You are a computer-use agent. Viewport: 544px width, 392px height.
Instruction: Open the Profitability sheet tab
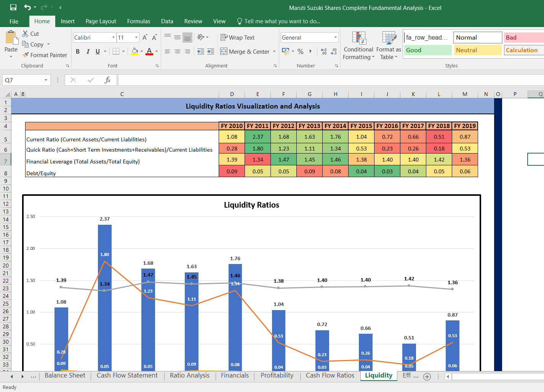click(x=277, y=376)
